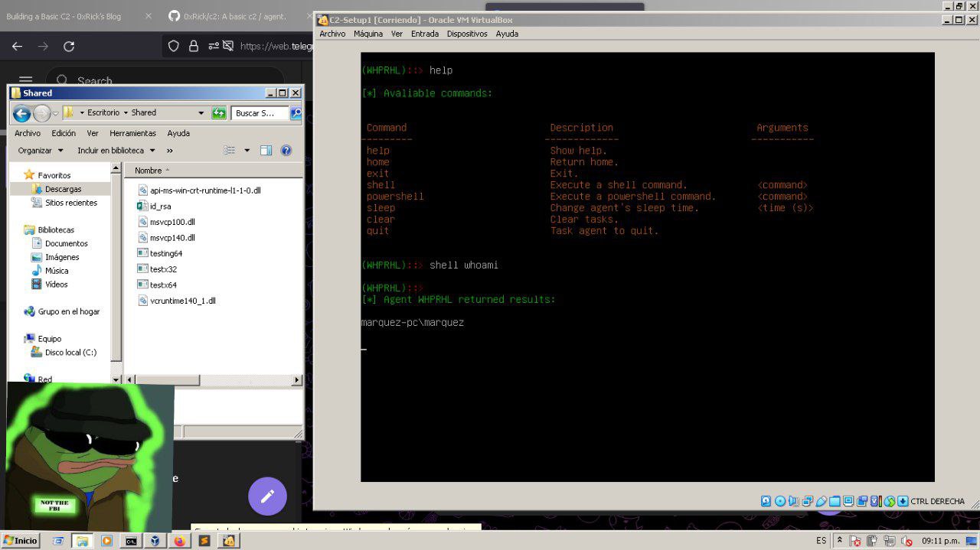Click the VirtualBox hard disk status icon
The image size is (980, 550).
[x=766, y=501]
